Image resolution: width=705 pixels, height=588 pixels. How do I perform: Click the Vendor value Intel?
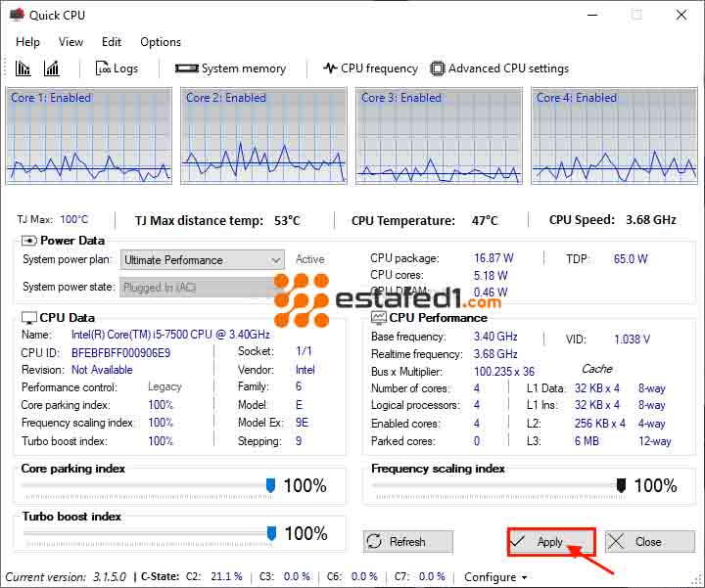(x=305, y=370)
